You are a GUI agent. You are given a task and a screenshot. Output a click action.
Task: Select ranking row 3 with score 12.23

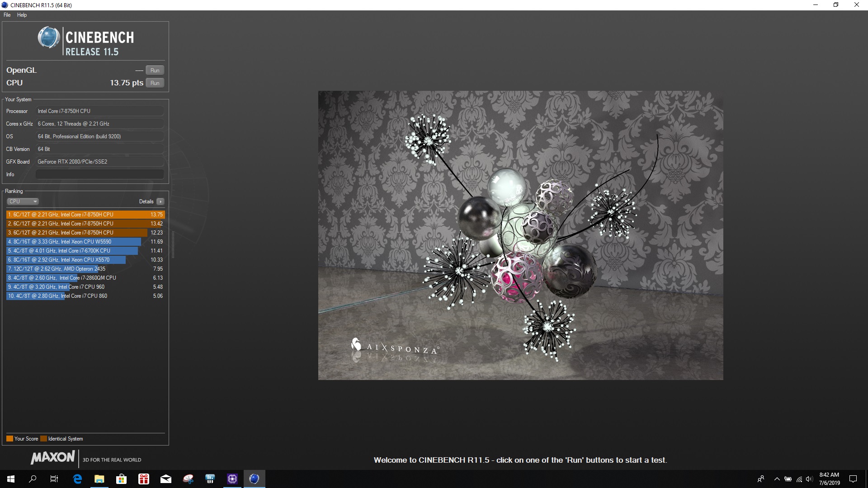[x=85, y=233]
